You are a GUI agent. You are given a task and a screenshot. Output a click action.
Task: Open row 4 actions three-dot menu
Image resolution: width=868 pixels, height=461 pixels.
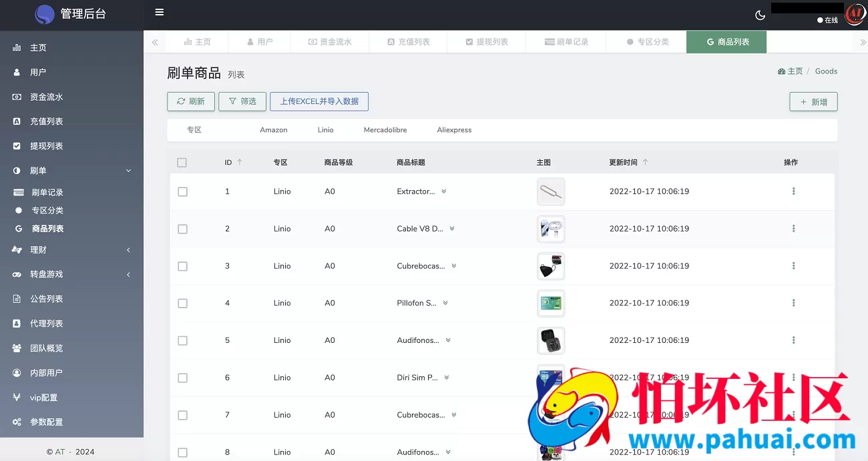pos(793,303)
